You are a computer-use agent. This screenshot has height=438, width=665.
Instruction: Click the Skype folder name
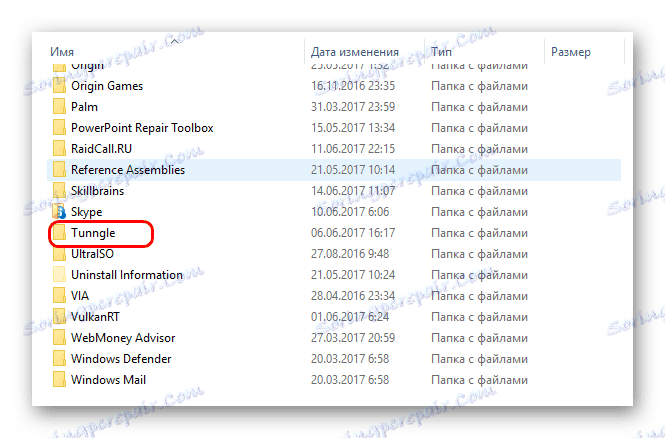point(87,212)
